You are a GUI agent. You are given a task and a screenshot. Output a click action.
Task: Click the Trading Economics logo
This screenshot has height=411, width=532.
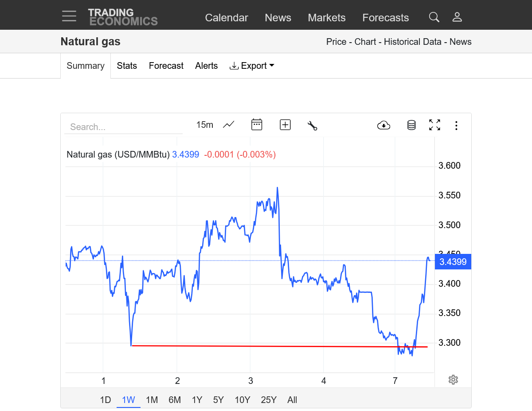click(x=123, y=17)
